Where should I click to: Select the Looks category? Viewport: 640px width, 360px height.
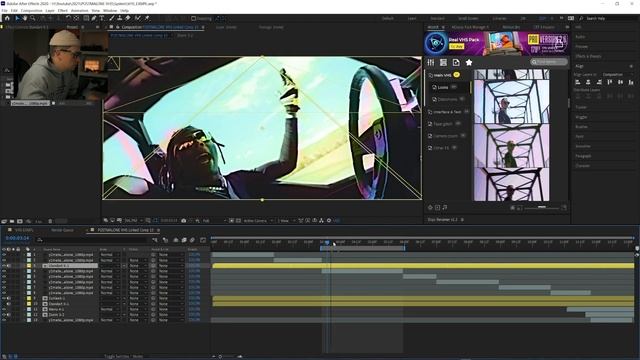click(x=443, y=87)
